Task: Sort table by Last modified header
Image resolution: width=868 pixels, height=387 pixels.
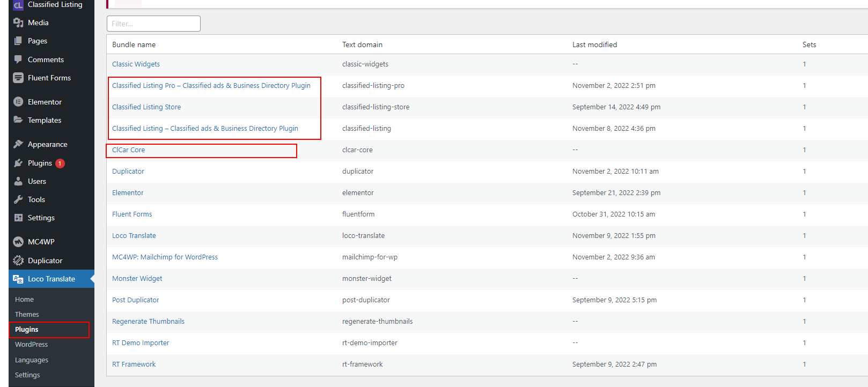Action: (594, 45)
